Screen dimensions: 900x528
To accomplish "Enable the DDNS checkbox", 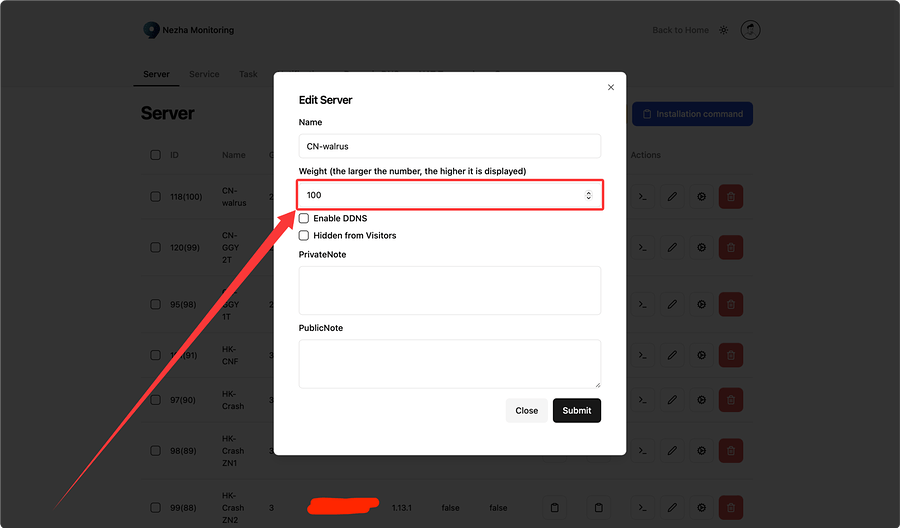I will tap(304, 218).
